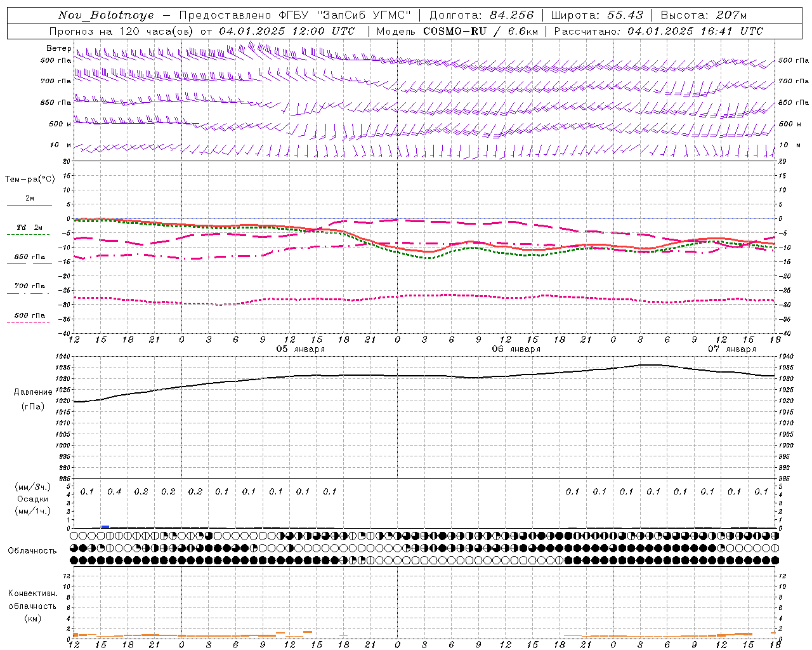The height and width of the screenshot is (650, 812).
Task: Click the left '10 м' wind level label
Action: (60, 145)
